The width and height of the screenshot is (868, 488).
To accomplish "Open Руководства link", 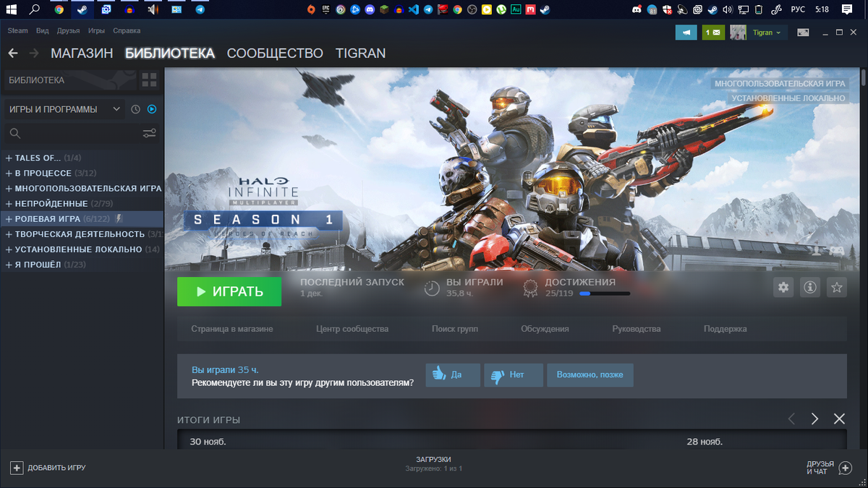I will coord(637,329).
